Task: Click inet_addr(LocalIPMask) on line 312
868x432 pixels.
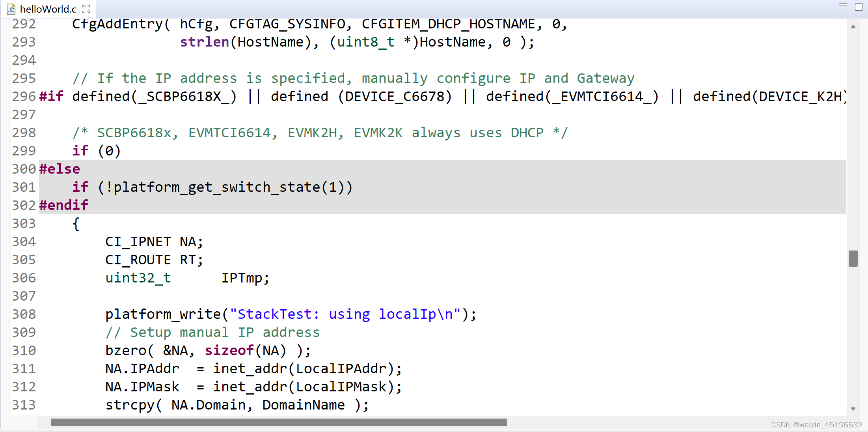Action: (304, 387)
